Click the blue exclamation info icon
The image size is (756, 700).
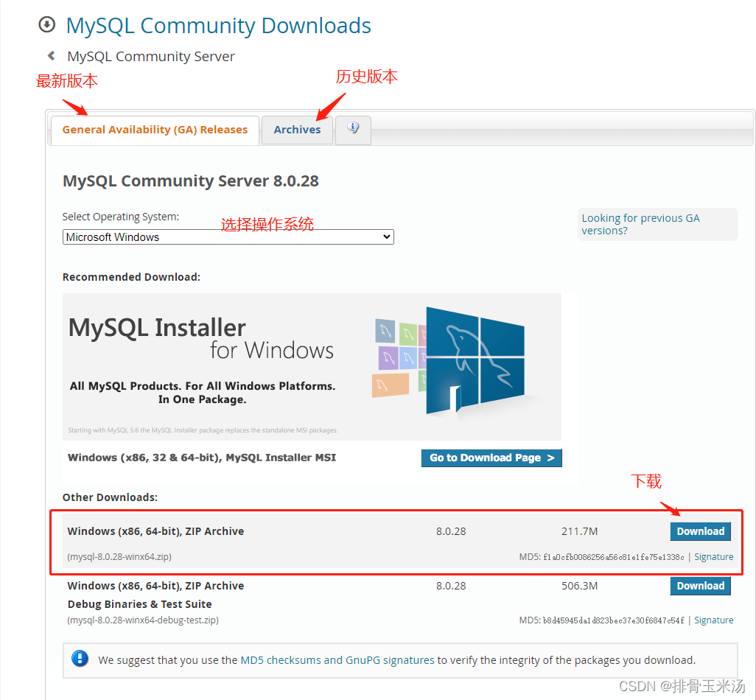click(x=80, y=659)
